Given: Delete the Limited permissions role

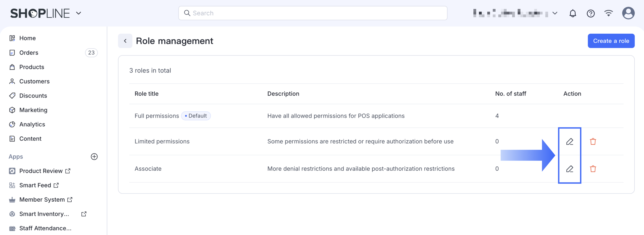Looking at the screenshot, I should [x=593, y=142].
